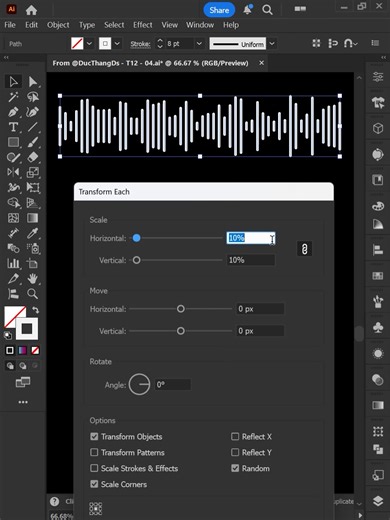Select the Reflect tool
The width and height of the screenshot is (390, 520).
tap(13, 172)
